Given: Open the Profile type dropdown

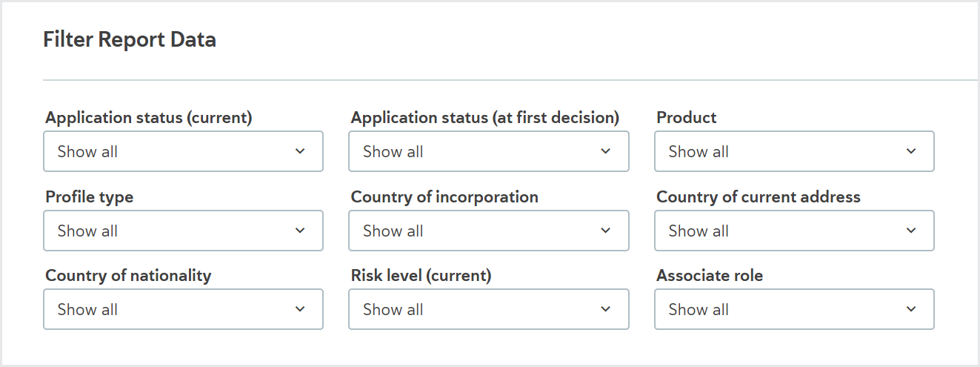Looking at the screenshot, I should point(184,231).
